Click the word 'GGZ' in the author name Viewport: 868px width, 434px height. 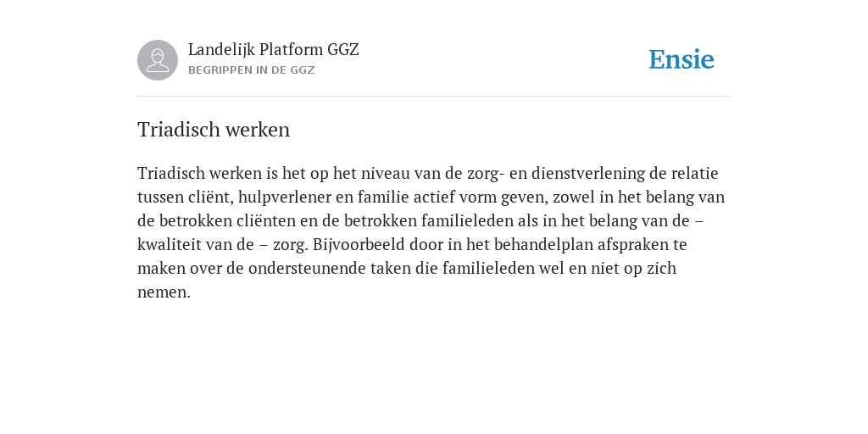pos(343,49)
